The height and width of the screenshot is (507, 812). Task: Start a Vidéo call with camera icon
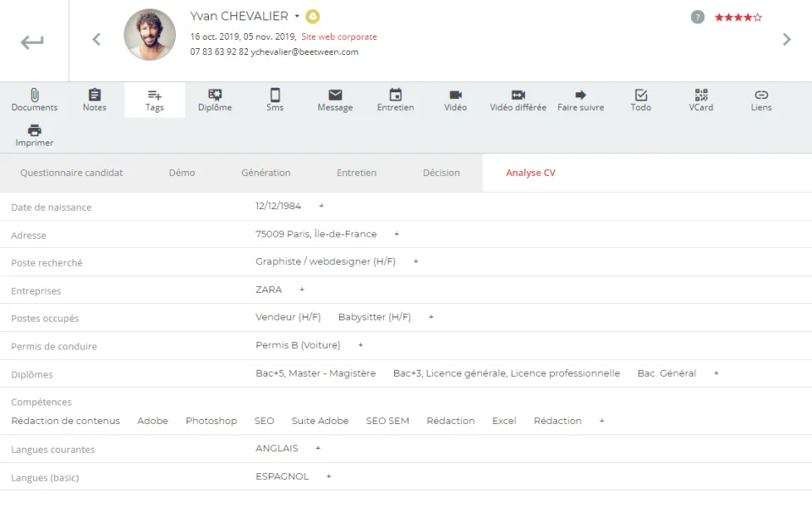(455, 100)
